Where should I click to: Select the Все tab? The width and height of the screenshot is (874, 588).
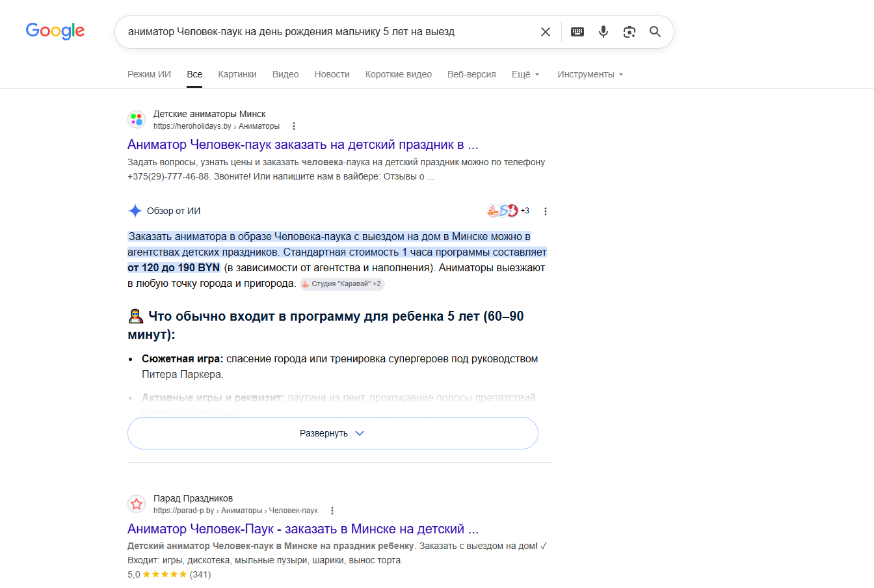pos(194,74)
